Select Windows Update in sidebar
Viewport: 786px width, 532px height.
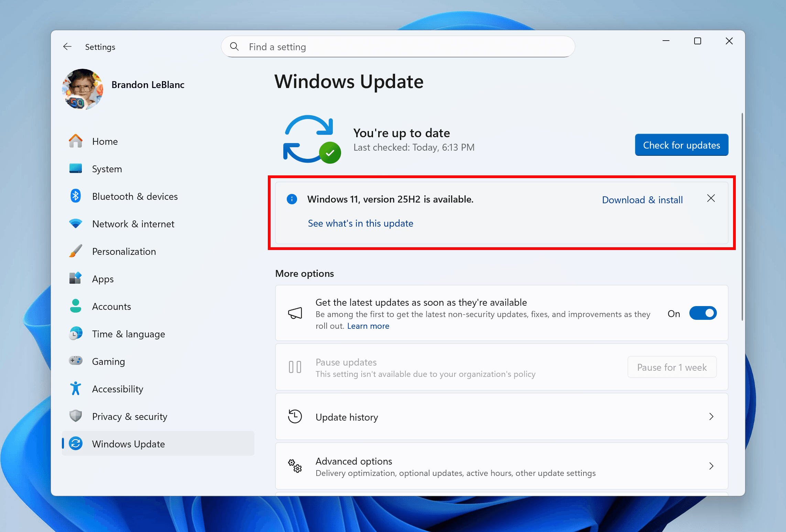[129, 444]
